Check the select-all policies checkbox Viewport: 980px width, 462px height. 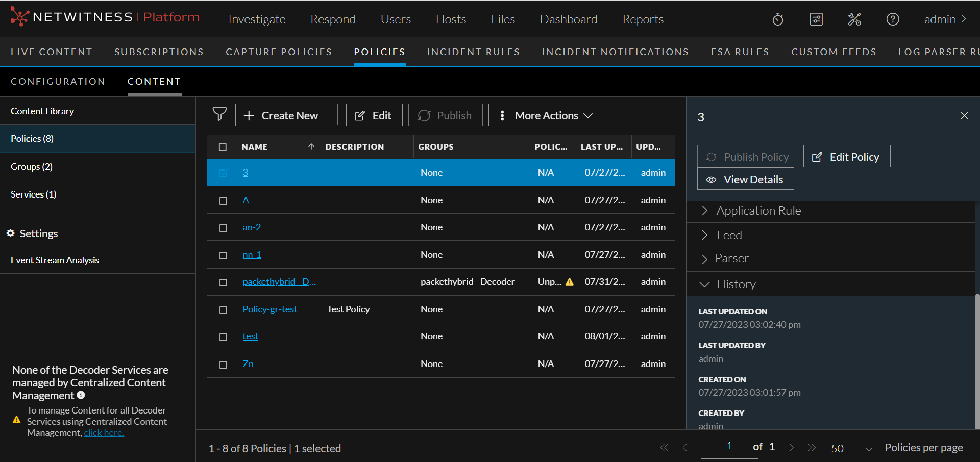223,147
